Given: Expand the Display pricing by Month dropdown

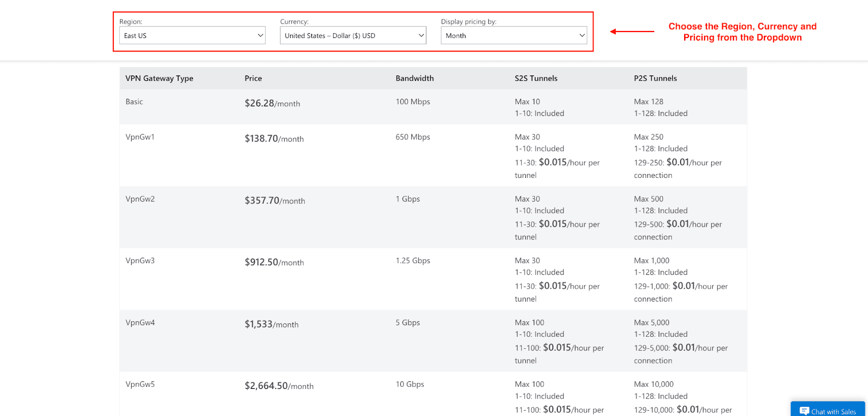Looking at the screenshot, I should coord(514,35).
